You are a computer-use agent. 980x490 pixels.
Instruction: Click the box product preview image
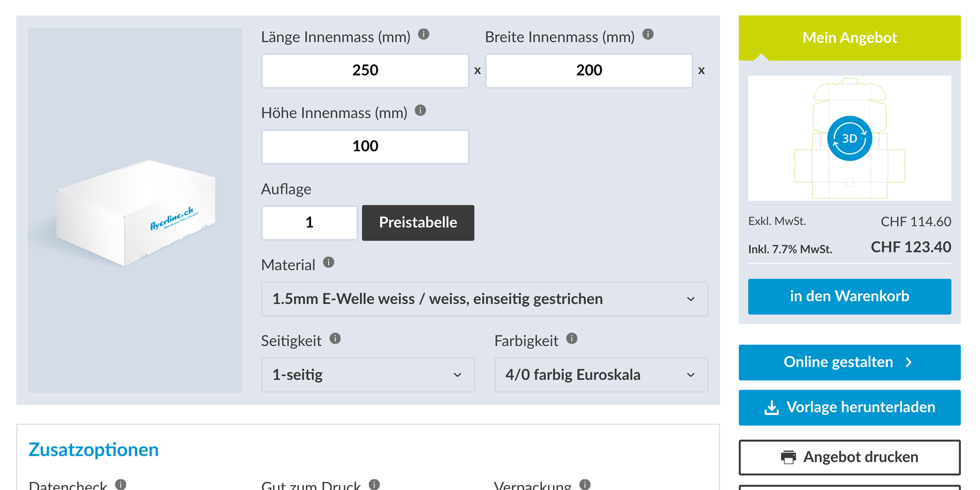[x=135, y=210]
